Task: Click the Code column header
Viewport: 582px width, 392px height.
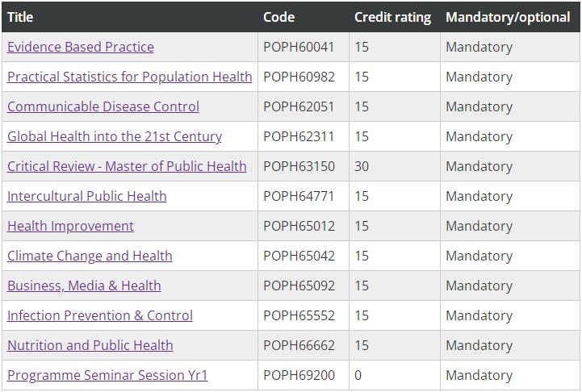Action: (x=278, y=17)
